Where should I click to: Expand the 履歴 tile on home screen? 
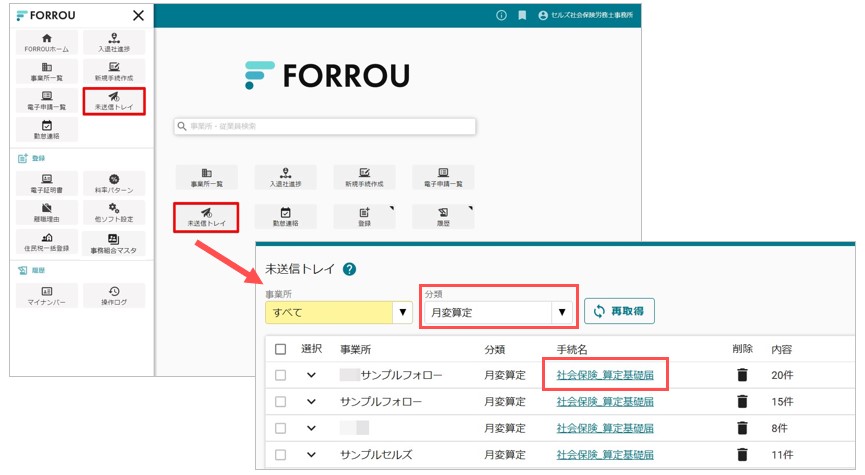[443, 217]
